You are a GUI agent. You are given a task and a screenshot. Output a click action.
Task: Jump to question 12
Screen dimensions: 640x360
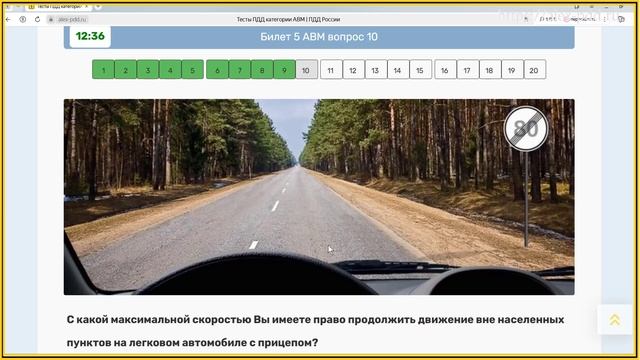pyautogui.click(x=353, y=70)
